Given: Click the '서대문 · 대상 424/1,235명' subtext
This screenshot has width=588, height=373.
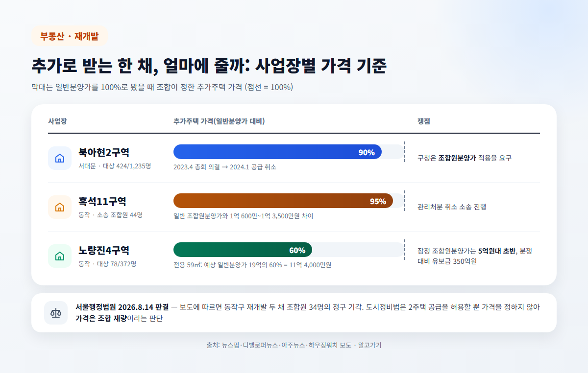Looking at the screenshot, I should pyautogui.click(x=115, y=166).
